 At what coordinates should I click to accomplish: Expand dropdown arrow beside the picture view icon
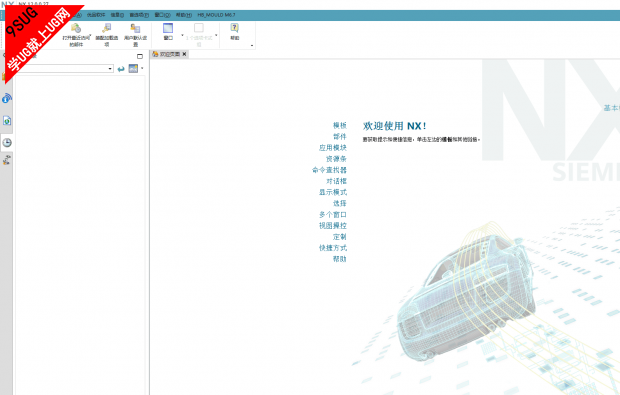click(142, 68)
